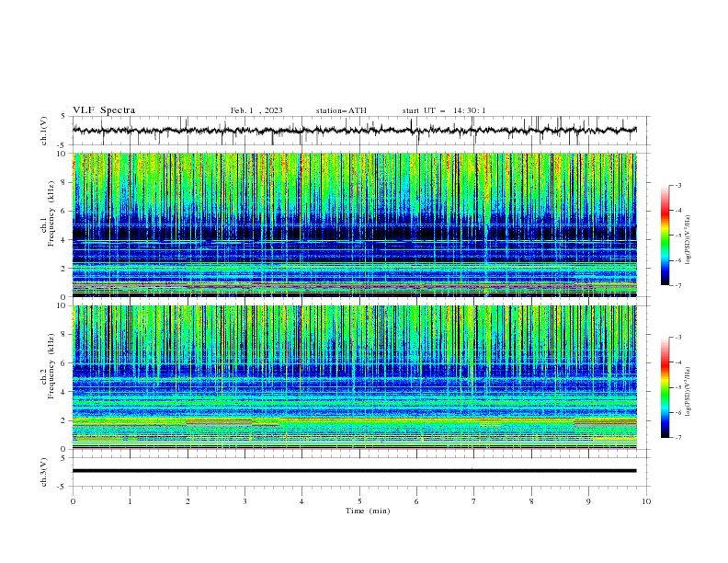Click the '2' tick on the time axis

188,501
